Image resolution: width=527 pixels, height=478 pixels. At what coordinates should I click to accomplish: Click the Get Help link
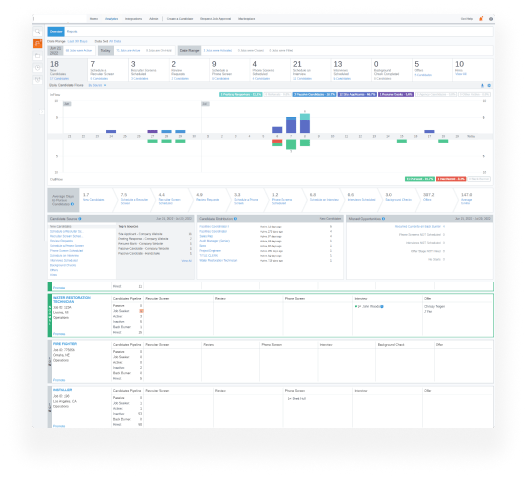click(x=467, y=19)
